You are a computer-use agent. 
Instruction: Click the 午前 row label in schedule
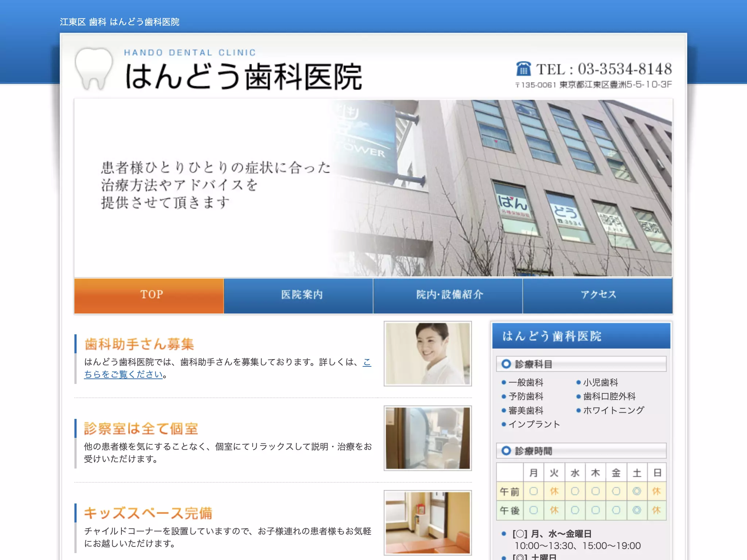tap(510, 492)
